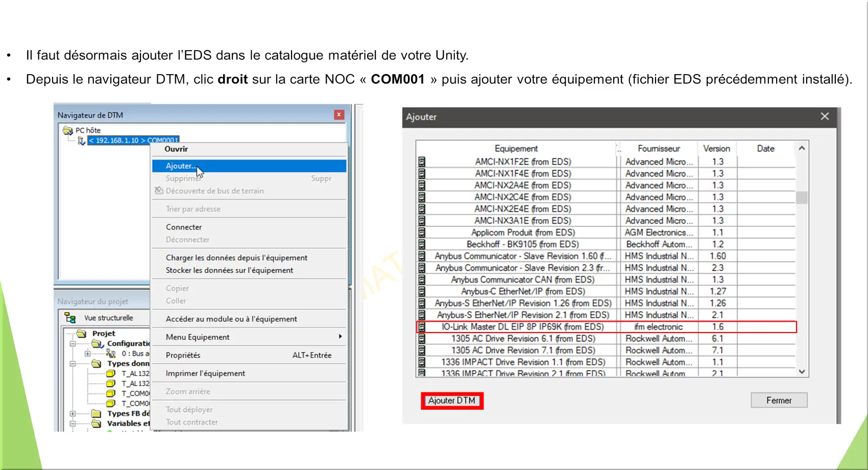868x470 pixels.
Task: Click the COM0001 device node icon
Action: 81,140
